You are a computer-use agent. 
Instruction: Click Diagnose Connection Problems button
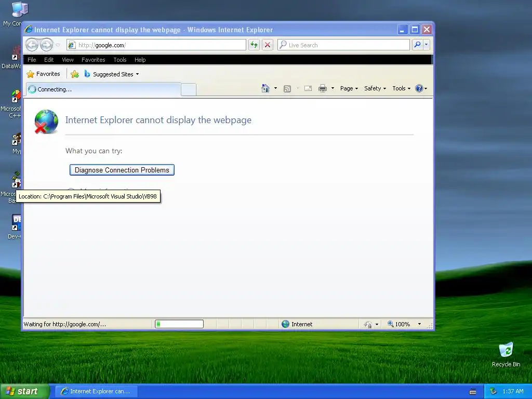(122, 170)
